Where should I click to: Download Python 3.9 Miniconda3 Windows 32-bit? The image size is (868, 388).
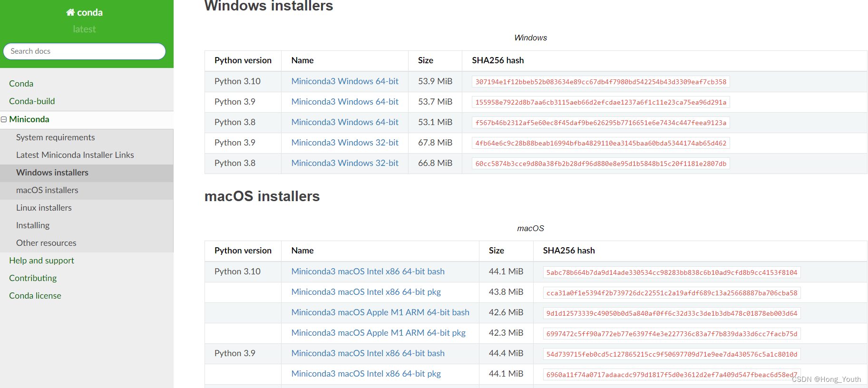(345, 143)
